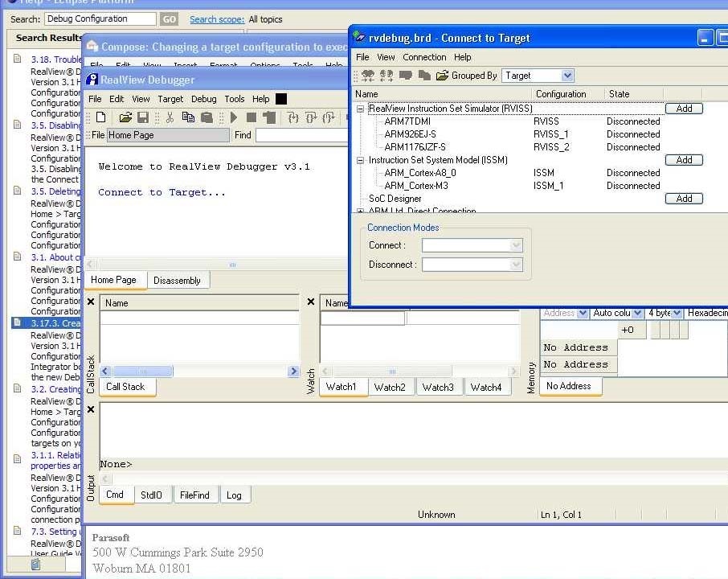Click the second disconnect icon in Connect to Target toolbar
The image size is (728, 579).
(x=386, y=76)
